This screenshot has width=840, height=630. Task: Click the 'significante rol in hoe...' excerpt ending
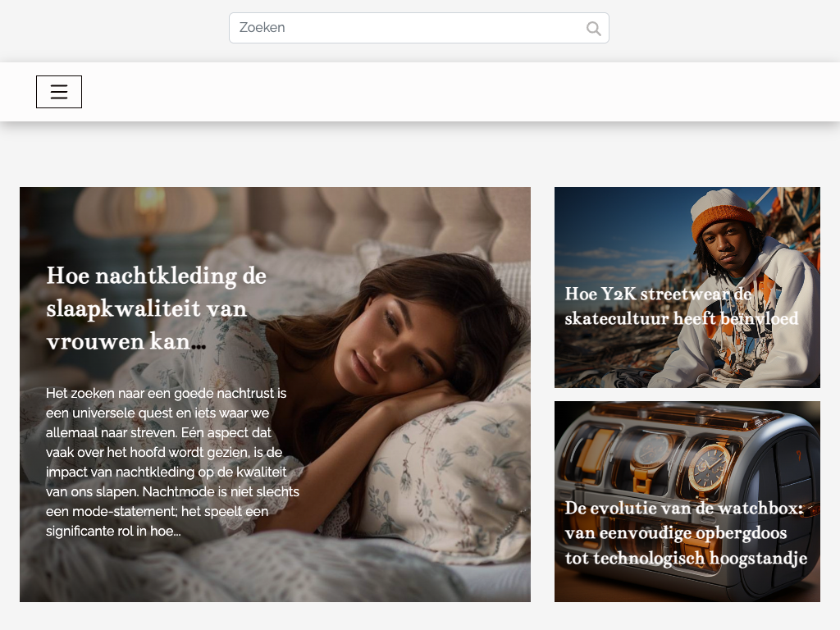pos(113,532)
